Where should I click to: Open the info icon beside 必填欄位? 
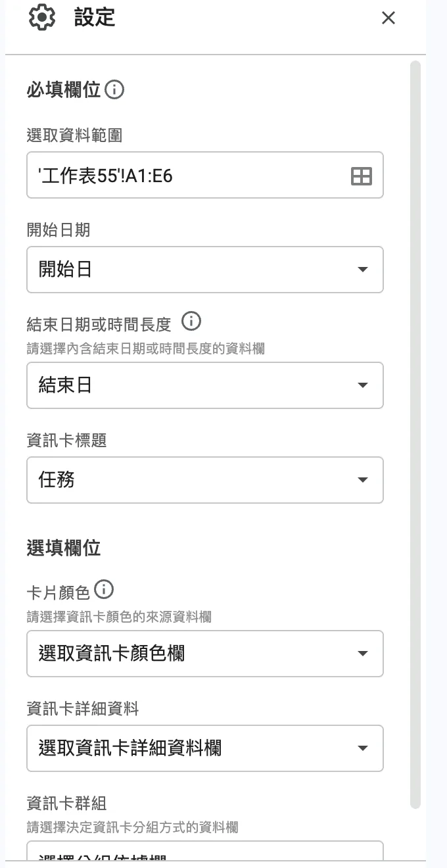click(114, 89)
